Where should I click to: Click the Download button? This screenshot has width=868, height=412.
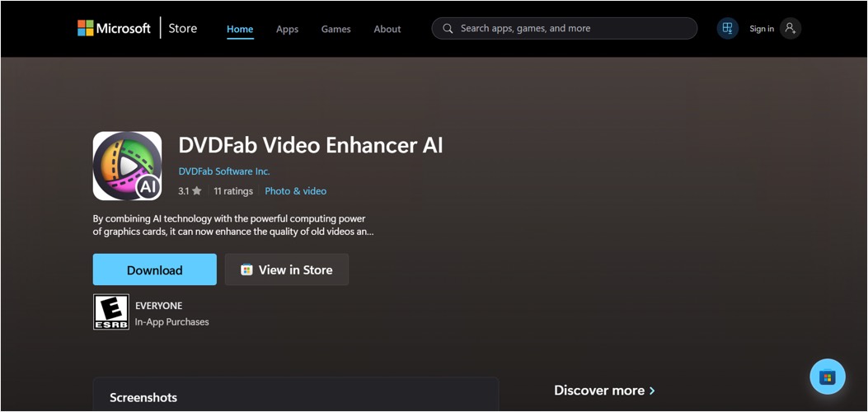(154, 269)
